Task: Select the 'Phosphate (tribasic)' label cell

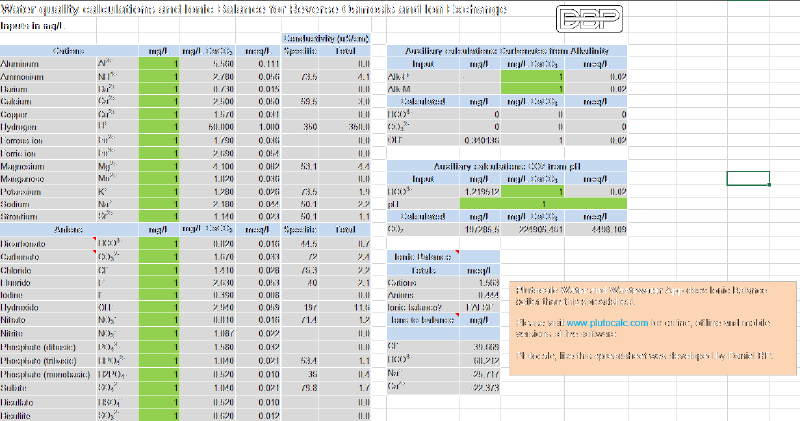Action: click(x=48, y=360)
